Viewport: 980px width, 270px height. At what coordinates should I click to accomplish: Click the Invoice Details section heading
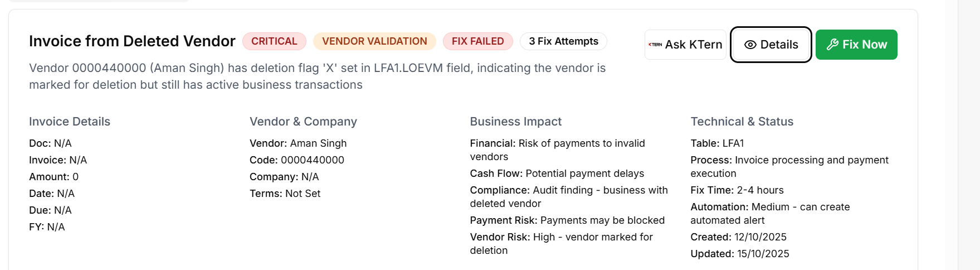click(x=70, y=122)
